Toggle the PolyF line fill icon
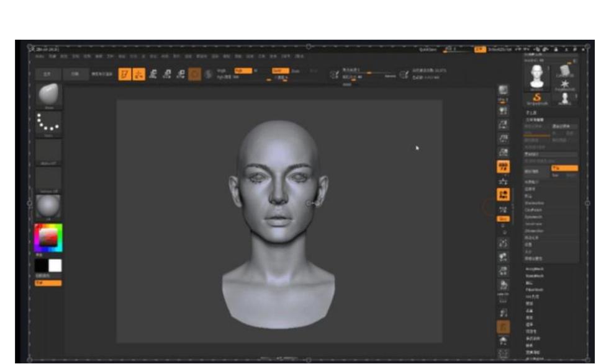 coord(504,300)
